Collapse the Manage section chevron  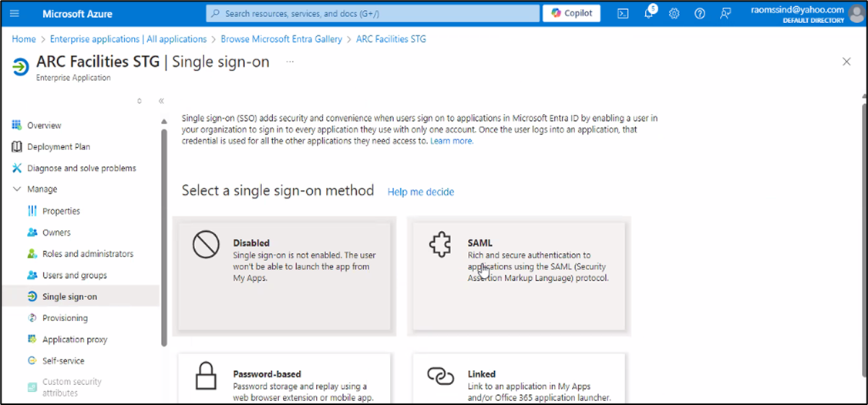click(17, 189)
